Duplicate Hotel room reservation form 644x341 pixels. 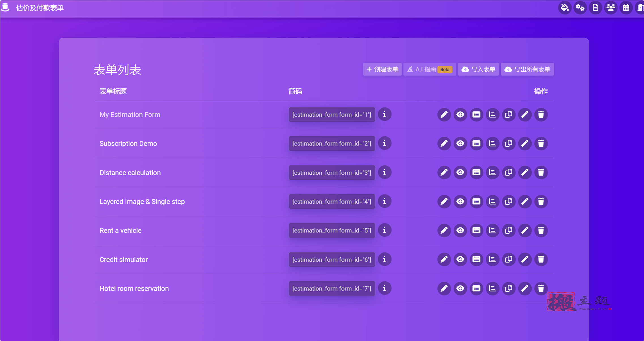[x=509, y=289]
